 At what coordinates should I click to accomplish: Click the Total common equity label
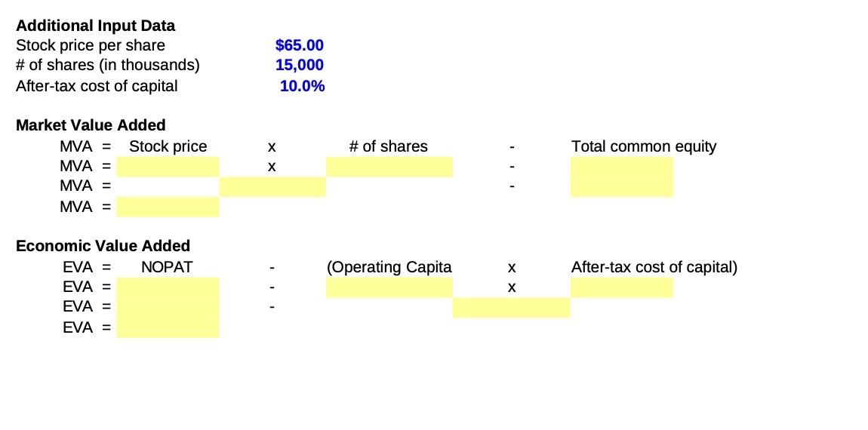(644, 146)
